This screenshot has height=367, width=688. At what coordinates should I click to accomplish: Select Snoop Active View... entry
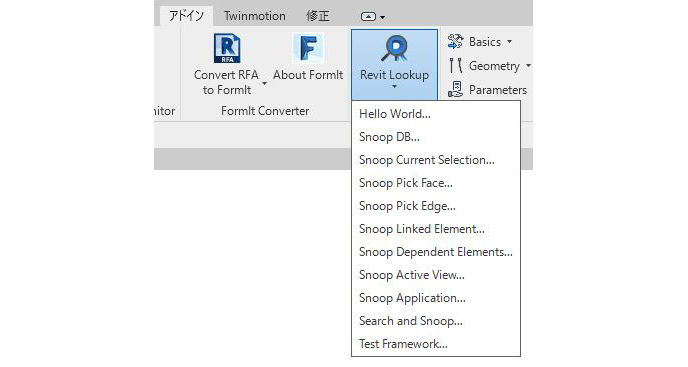pos(436,275)
